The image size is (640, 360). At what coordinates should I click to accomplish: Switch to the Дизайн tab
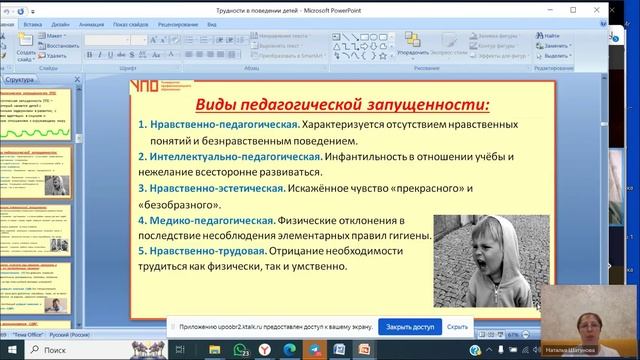[60, 24]
